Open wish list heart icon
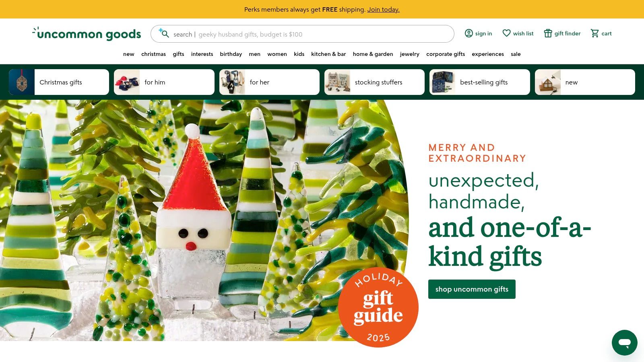 [506, 33]
